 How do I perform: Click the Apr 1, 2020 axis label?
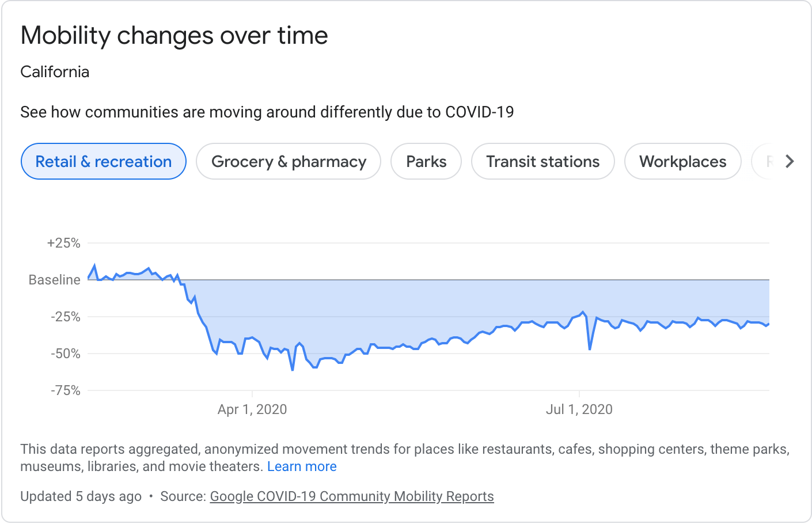[x=252, y=409]
